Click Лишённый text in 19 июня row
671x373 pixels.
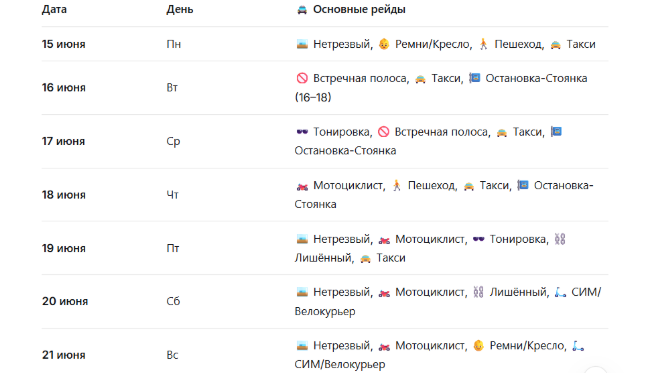323,258
